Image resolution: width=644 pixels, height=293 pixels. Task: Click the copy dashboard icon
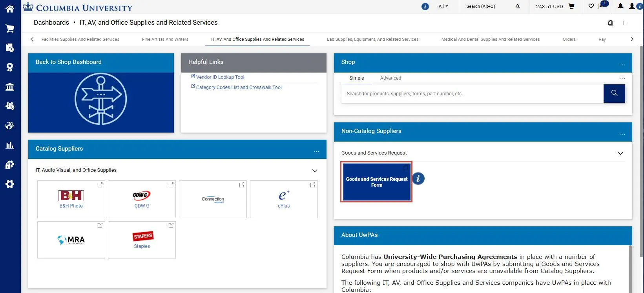[610, 23]
